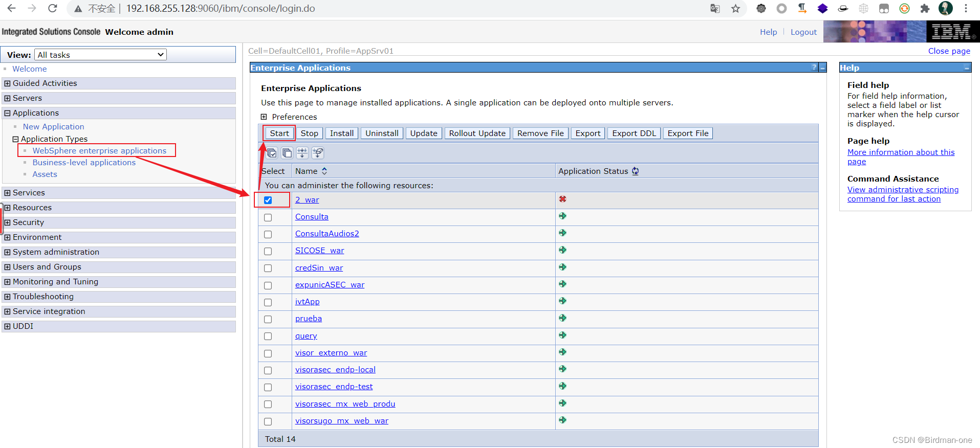The height and width of the screenshot is (448, 980).
Task: Open the View All tasks dropdown
Action: point(100,55)
